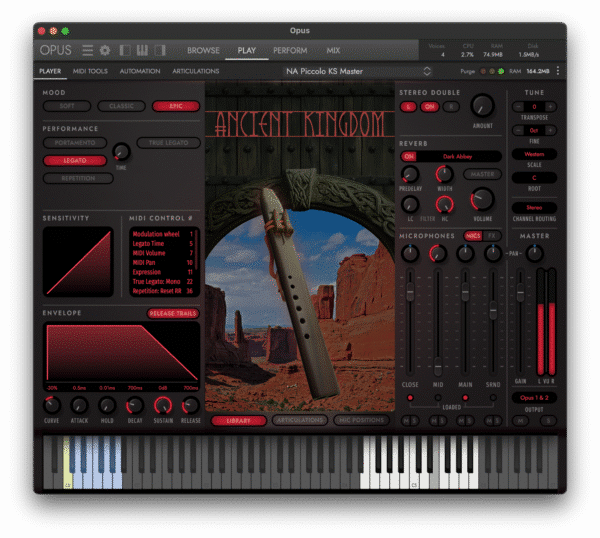Switch to the Perform page

[290, 51]
